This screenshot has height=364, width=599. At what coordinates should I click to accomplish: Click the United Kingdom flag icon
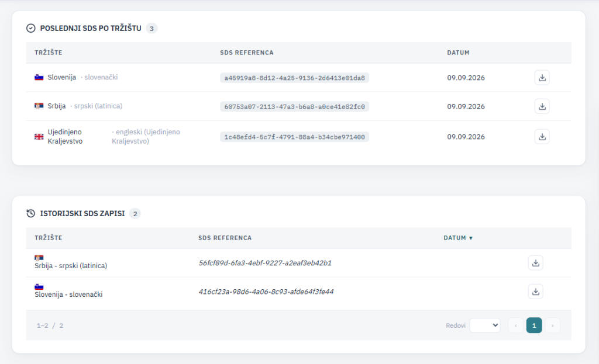coord(39,137)
